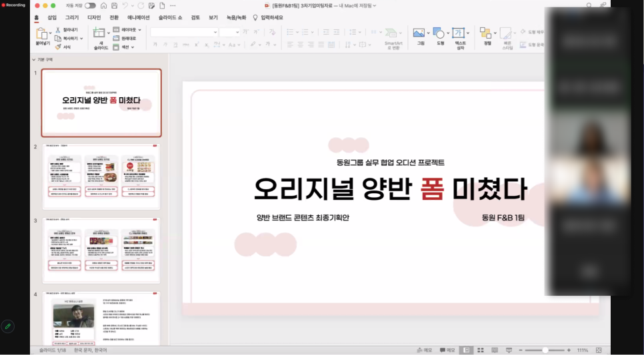Click the Save floppy disk icon
Viewport: 644px width, 355px height.
coord(114,6)
